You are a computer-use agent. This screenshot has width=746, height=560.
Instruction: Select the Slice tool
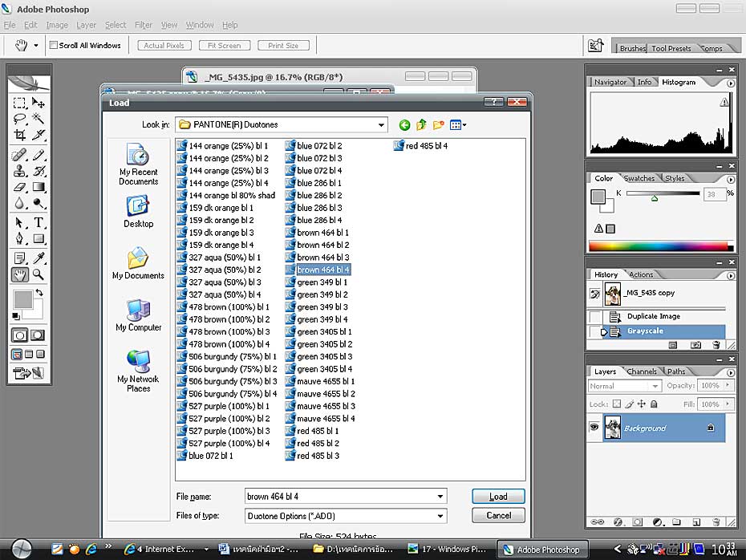38,135
